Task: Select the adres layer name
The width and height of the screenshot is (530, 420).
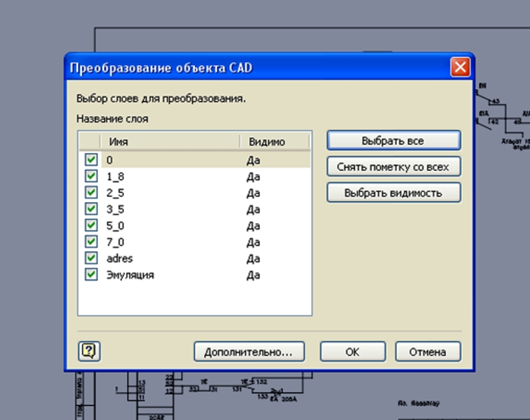Action: pyautogui.click(x=119, y=258)
